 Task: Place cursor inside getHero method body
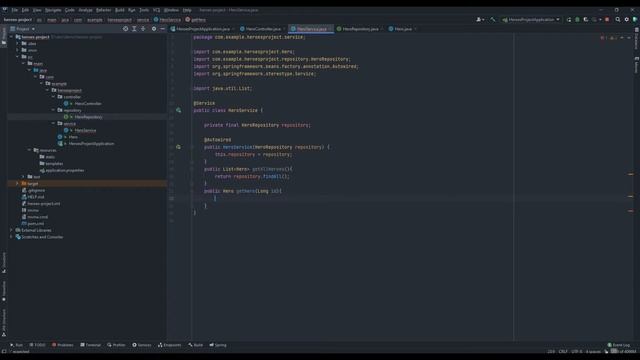pyautogui.click(x=216, y=198)
